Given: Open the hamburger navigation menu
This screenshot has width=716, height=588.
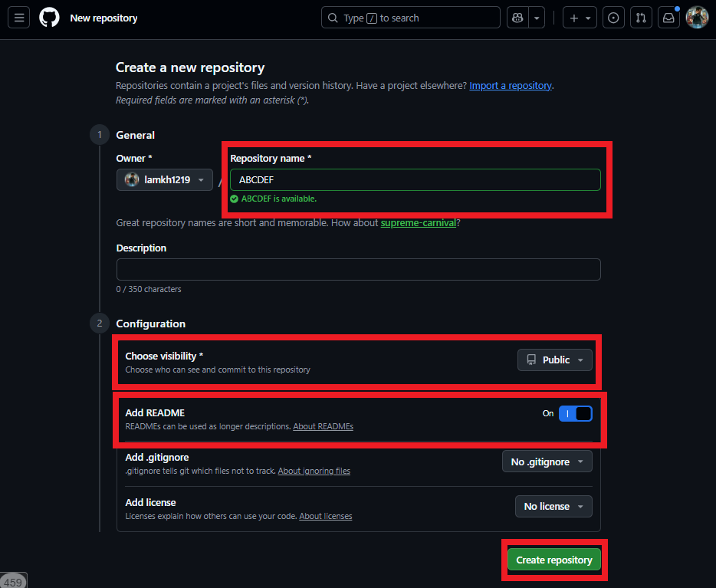Looking at the screenshot, I should pyautogui.click(x=19, y=18).
